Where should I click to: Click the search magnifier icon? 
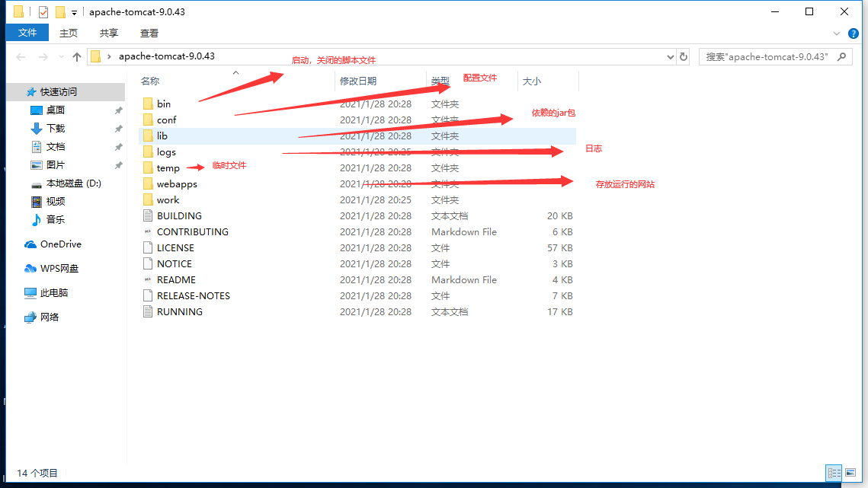(842, 56)
